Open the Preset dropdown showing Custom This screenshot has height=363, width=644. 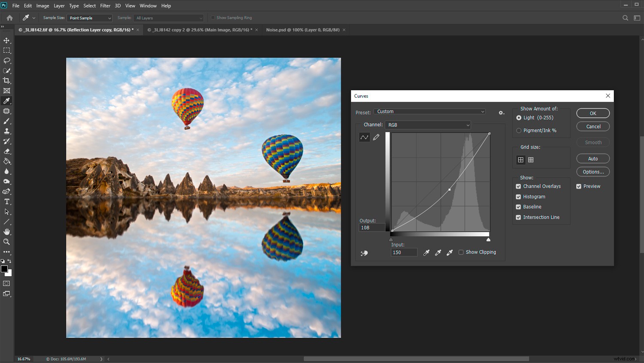(x=429, y=111)
